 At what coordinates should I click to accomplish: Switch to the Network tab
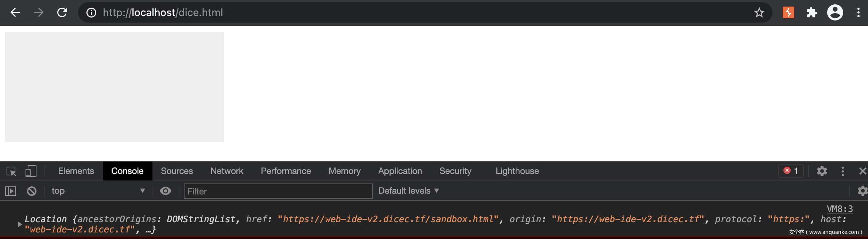point(227,171)
